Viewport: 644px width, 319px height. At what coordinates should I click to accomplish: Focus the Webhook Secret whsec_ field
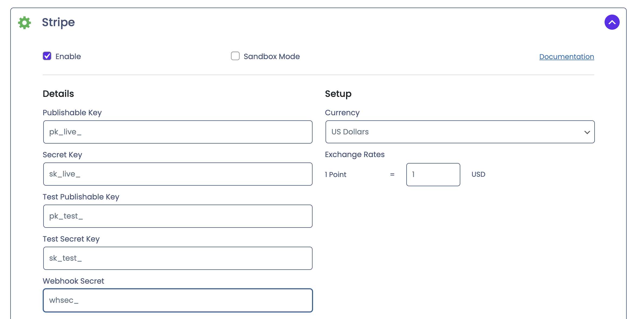(178, 300)
